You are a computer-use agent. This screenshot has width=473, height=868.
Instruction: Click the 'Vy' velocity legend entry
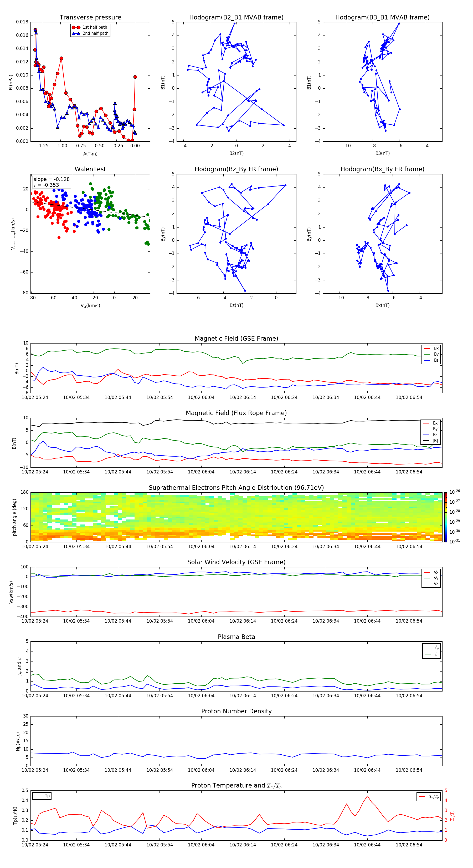pos(431,578)
